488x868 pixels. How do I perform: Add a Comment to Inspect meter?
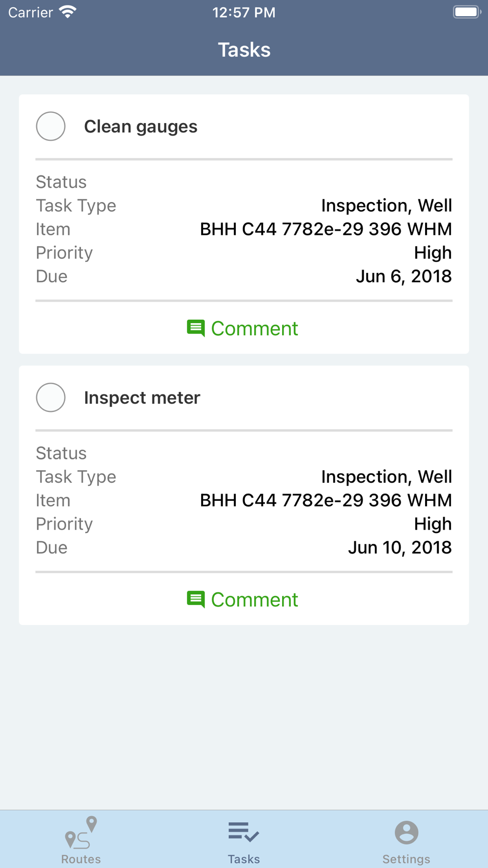point(243,599)
